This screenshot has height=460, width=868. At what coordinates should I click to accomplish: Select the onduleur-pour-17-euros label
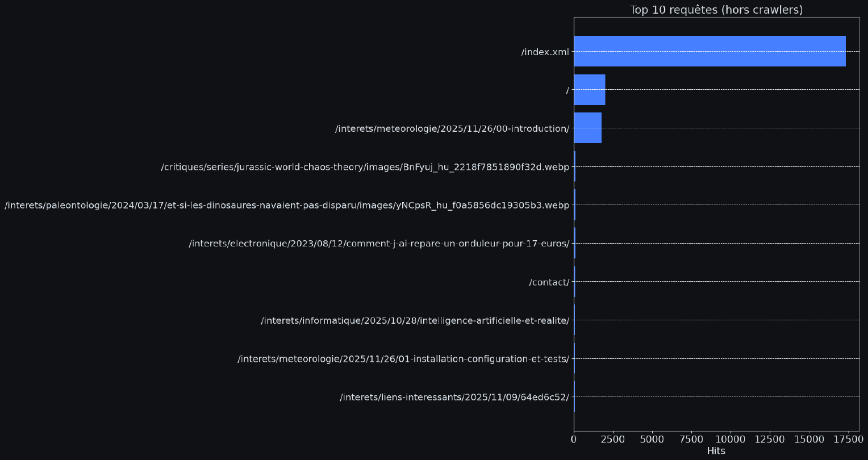tap(379, 244)
